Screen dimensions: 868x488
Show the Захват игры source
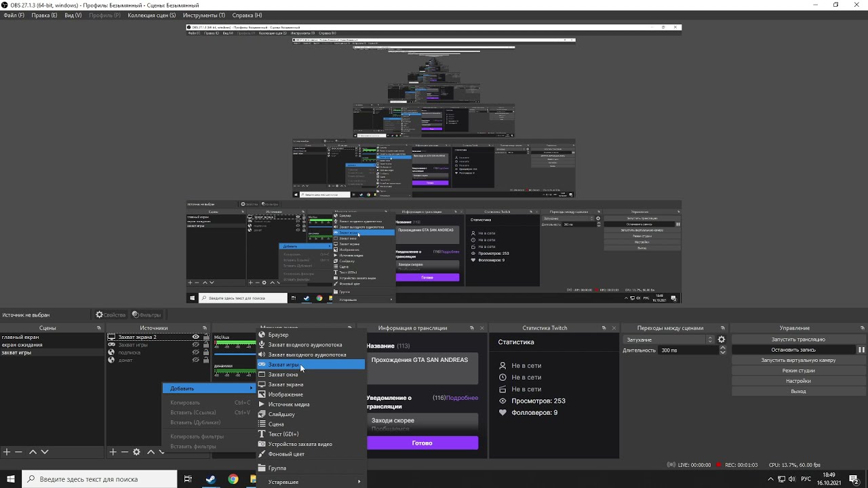(x=196, y=345)
